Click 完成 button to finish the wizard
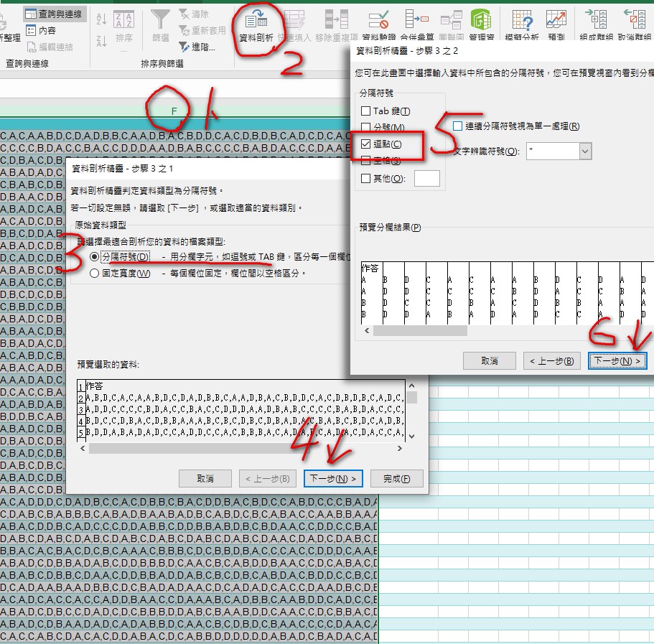The height and width of the screenshot is (644, 654). [396, 478]
